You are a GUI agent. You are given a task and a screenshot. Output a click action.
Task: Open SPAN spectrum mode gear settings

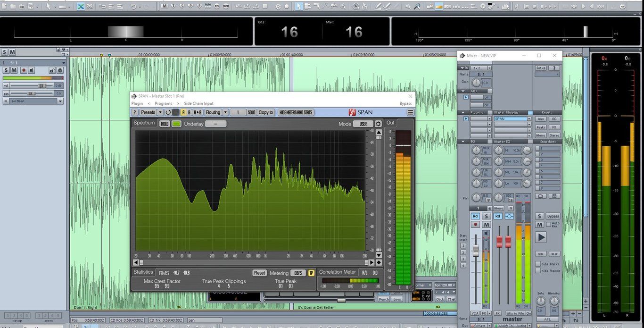pyautogui.click(x=378, y=124)
